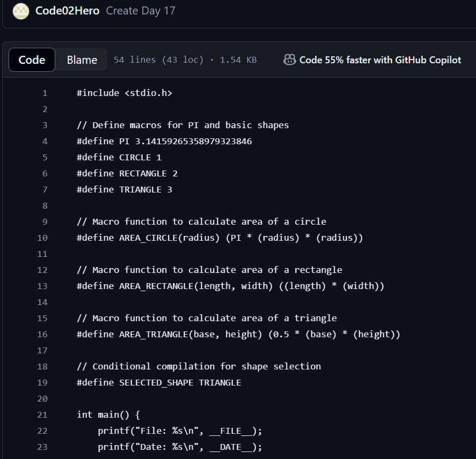The image size is (476, 459).
Task: Select line number 18
Action: click(x=42, y=366)
